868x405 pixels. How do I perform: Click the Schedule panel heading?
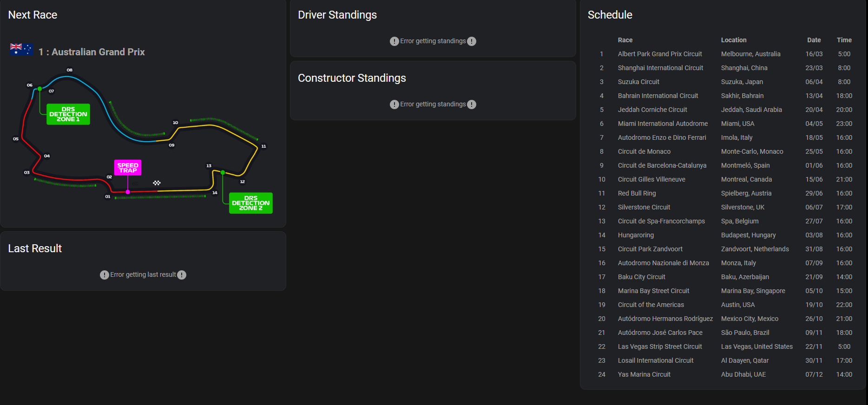point(610,15)
